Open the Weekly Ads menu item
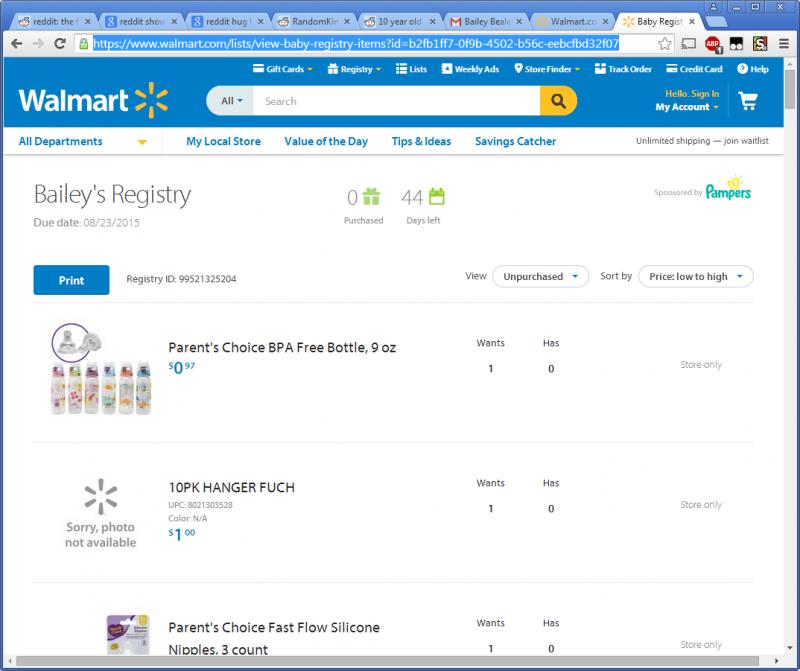The image size is (800, 671). coord(470,69)
